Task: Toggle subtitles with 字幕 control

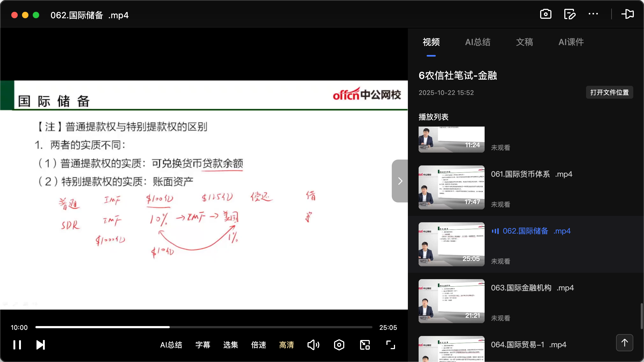Action: click(x=203, y=345)
